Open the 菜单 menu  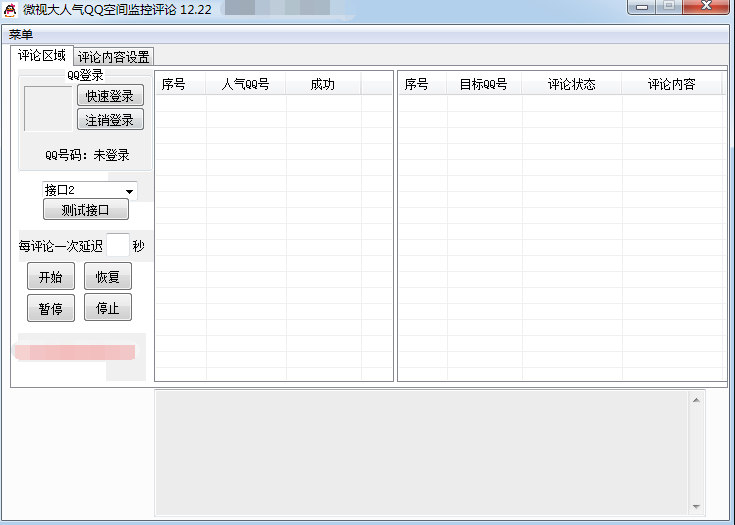coord(21,34)
